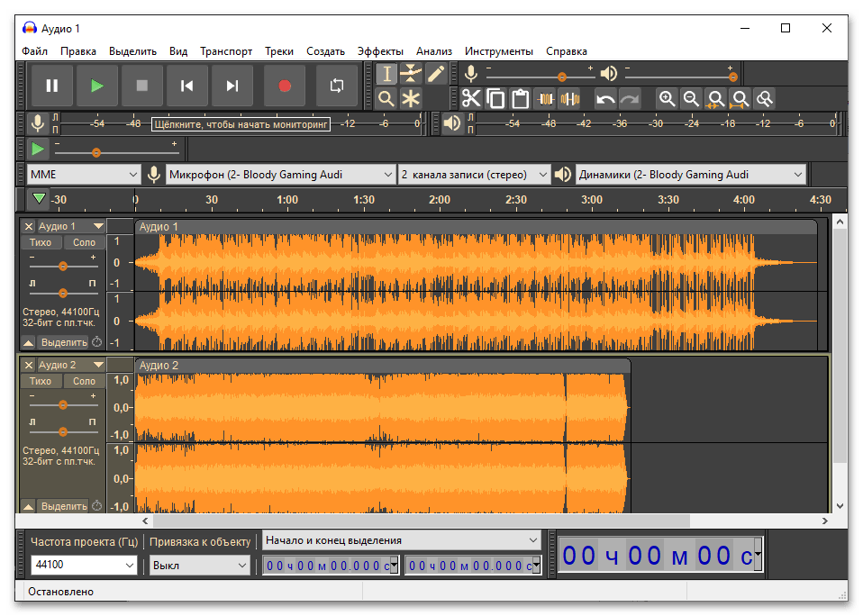Click the Аудио 1 gain slider knob

(63, 266)
